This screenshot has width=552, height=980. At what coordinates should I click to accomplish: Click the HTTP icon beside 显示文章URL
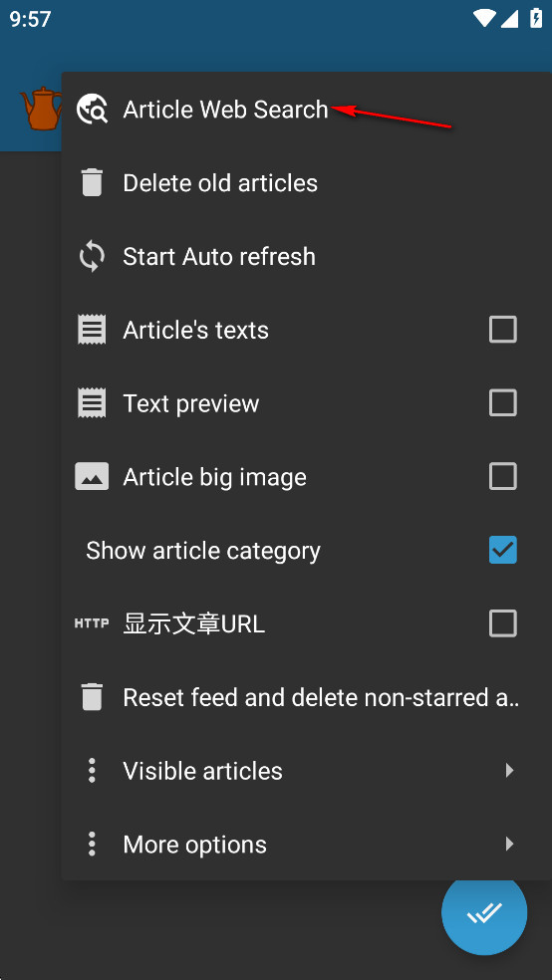pyautogui.click(x=92, y=623)
